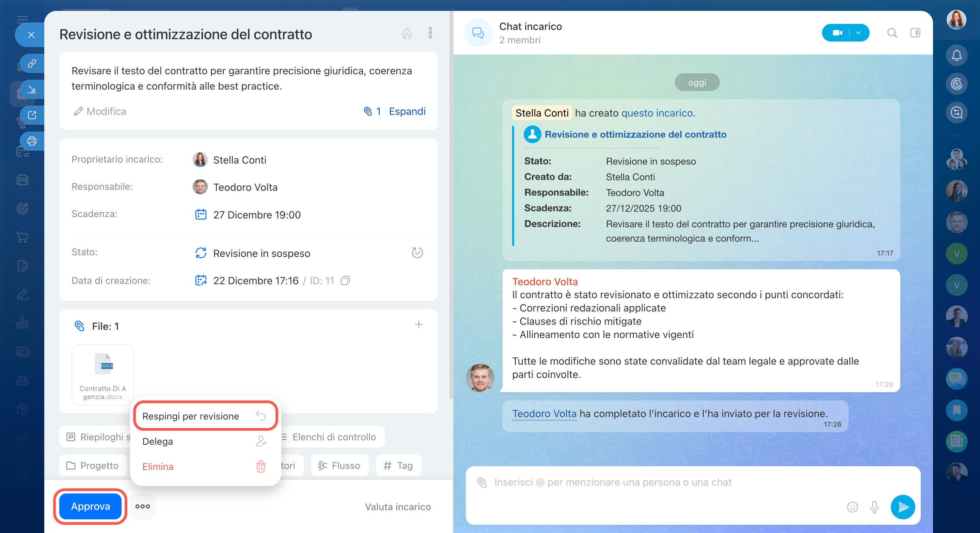980x533 pixels.
Task: Open the three-dot task menu
Action: (430, 33)
